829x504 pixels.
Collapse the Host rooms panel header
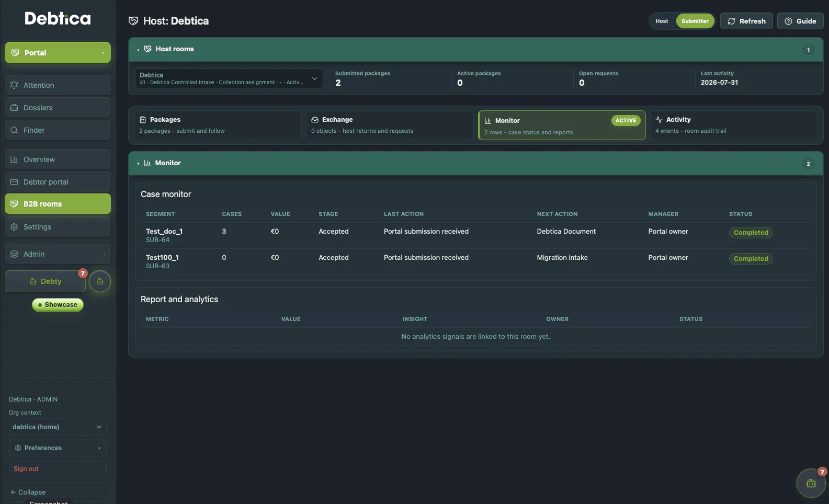(x=476, y=49)
